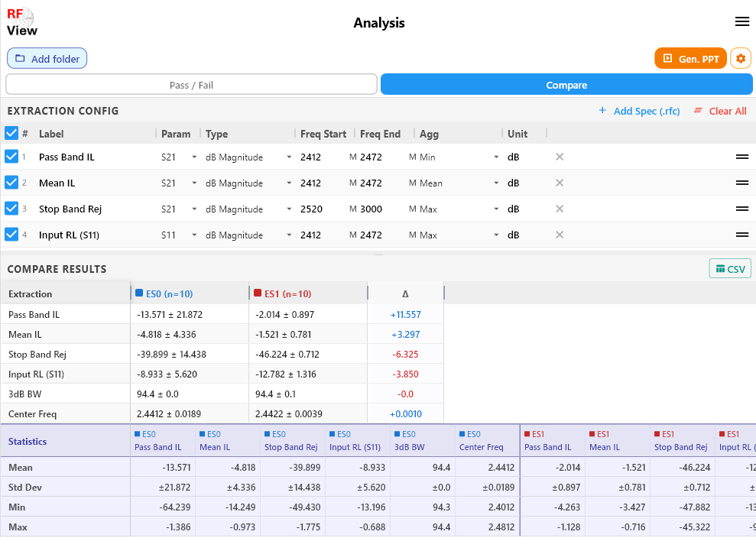Click the ES1 Mean IL statistics column header
The image size is (756, 538).
[x=617, y=441]
